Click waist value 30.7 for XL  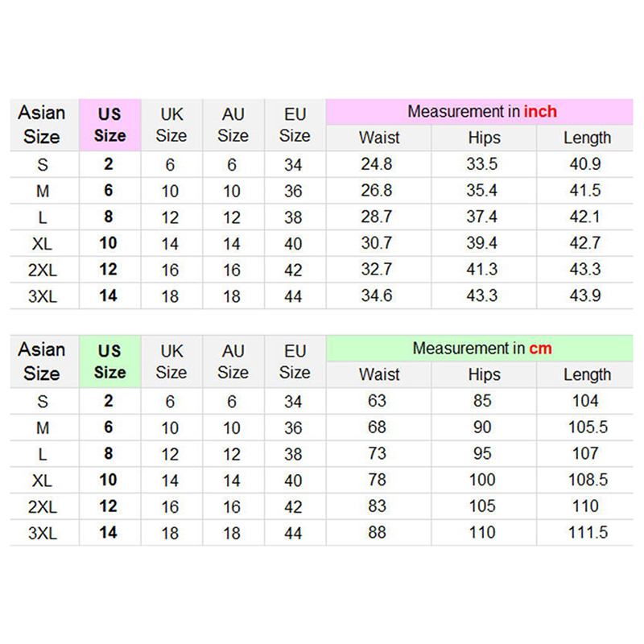[377, 243]
